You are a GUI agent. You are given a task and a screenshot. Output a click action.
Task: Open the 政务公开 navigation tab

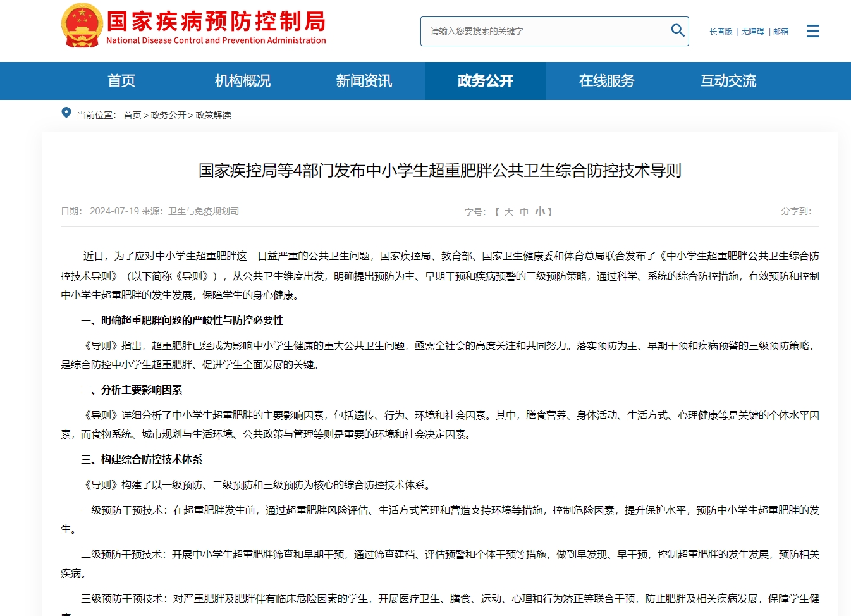[486, 81]
